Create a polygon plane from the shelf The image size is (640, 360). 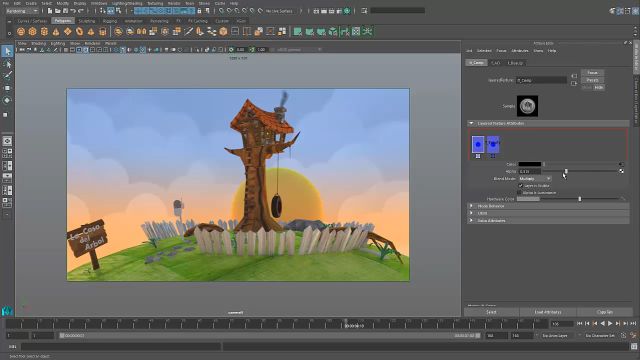pyautogui.click(x=67, y=31)
